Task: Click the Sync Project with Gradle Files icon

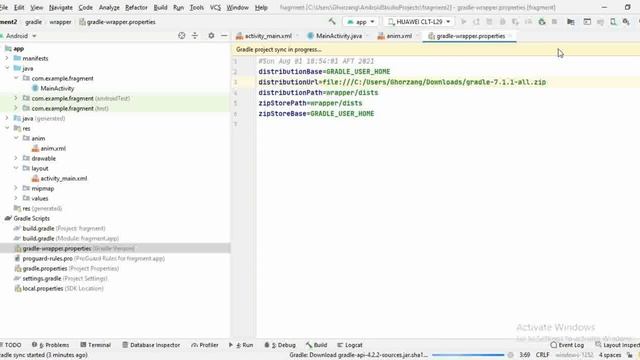Action: [600, 22]
